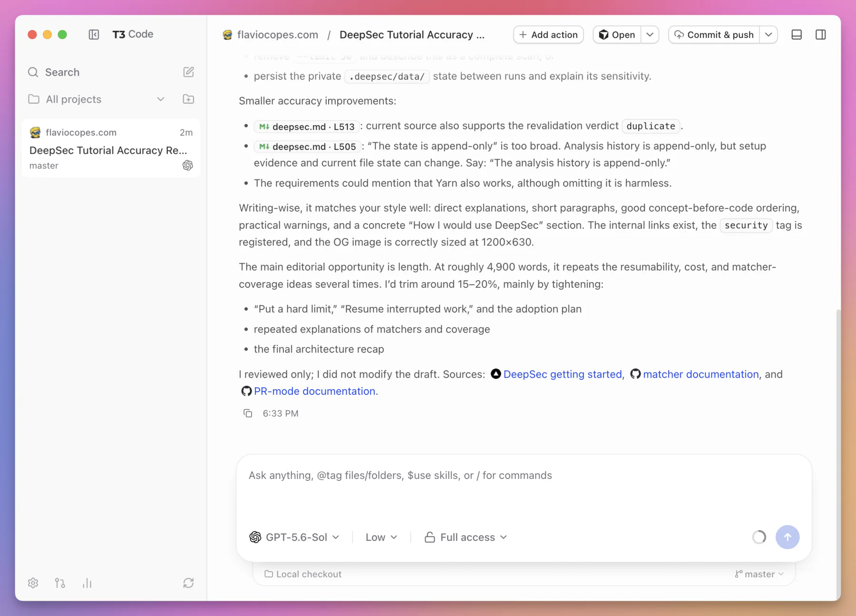Viewport: 856px width, 616px height.
Task: Click the 2m timestamp in thread row
Action: (186, 132)
